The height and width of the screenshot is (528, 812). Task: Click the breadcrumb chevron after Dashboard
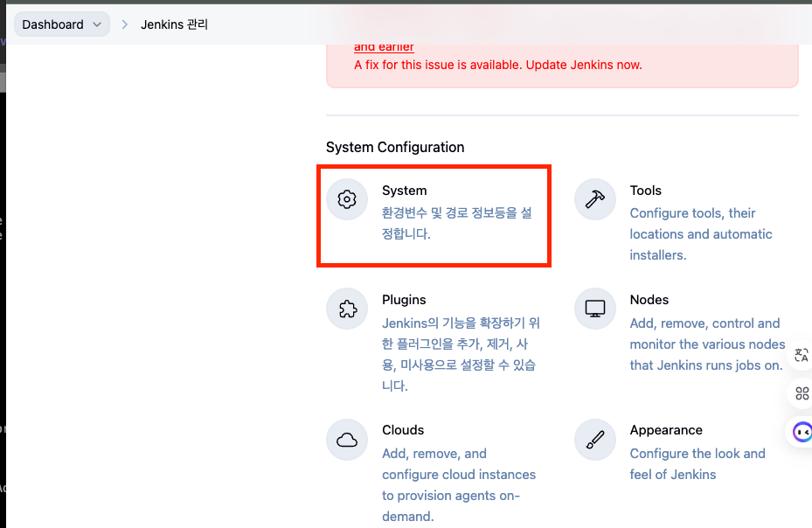[124, 24]
